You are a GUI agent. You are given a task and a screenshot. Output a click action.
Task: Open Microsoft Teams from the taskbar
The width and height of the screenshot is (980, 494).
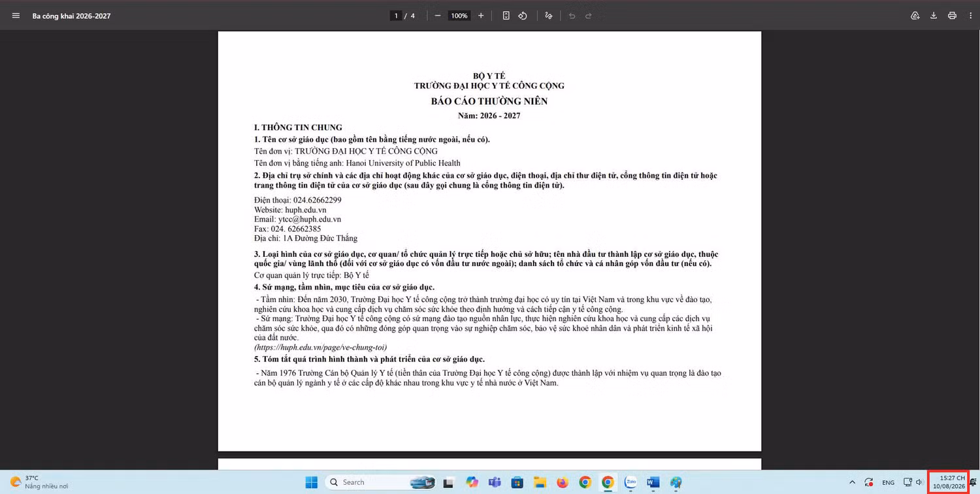pyautogui.click(x=495, y=482)
